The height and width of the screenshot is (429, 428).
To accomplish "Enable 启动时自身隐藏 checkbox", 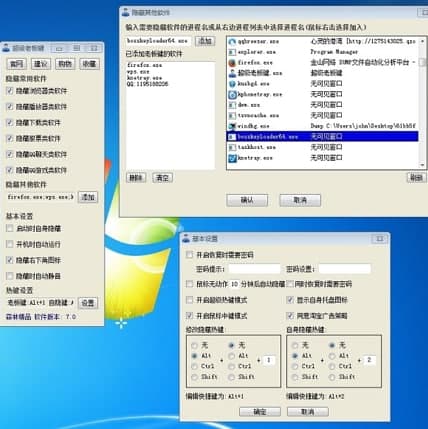I will click(x=10, y=228).
